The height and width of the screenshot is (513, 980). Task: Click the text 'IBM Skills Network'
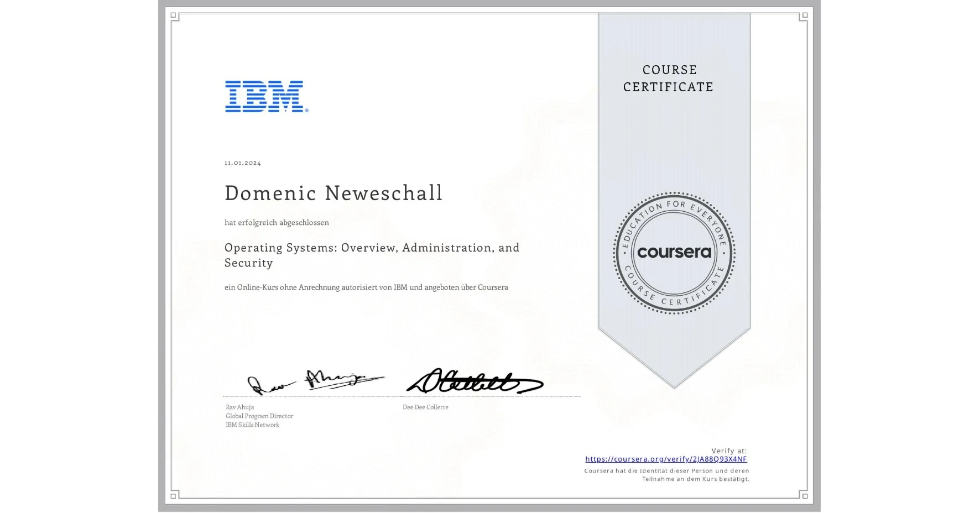tap(253, 425)
